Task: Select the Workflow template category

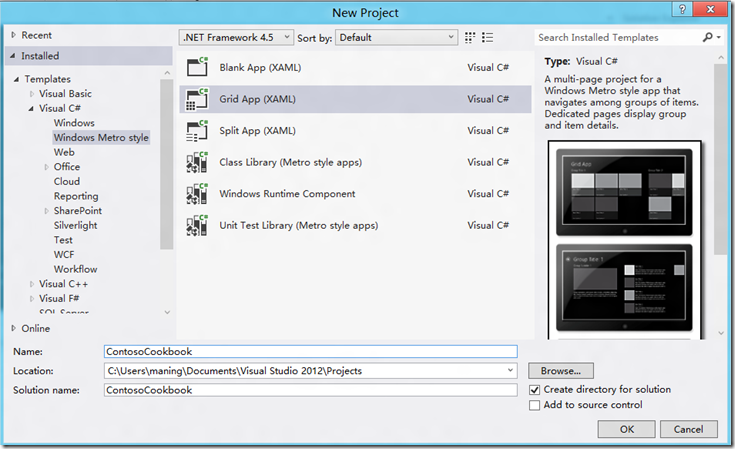Action: (x=75, y=269)
